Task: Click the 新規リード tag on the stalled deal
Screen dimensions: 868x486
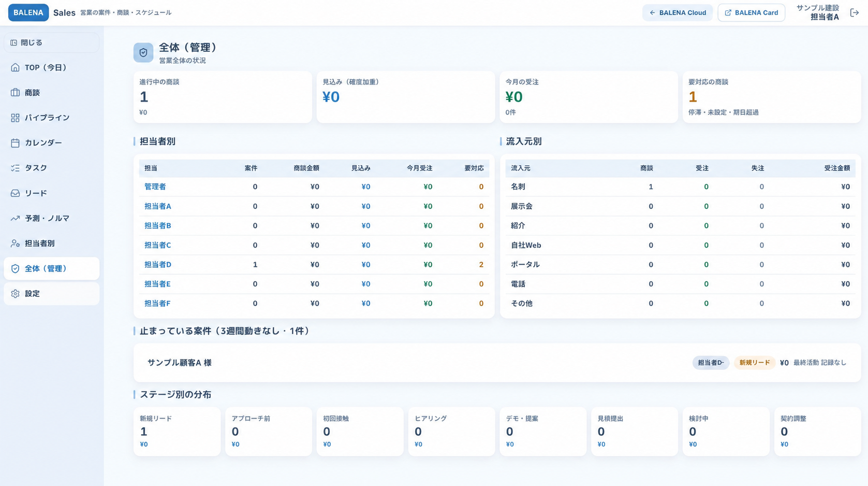Action: pyautogui.click(x=754, y=363)
